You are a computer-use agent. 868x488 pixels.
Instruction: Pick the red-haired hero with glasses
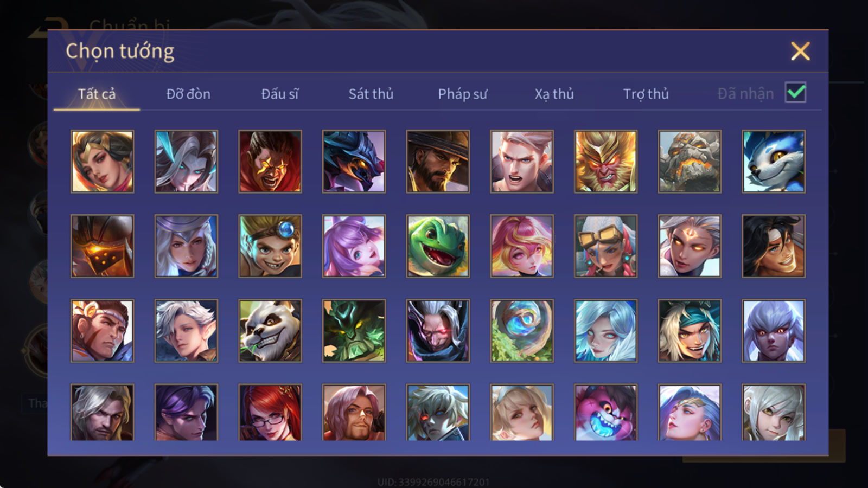pyautogui.click(x=270, y=412)
